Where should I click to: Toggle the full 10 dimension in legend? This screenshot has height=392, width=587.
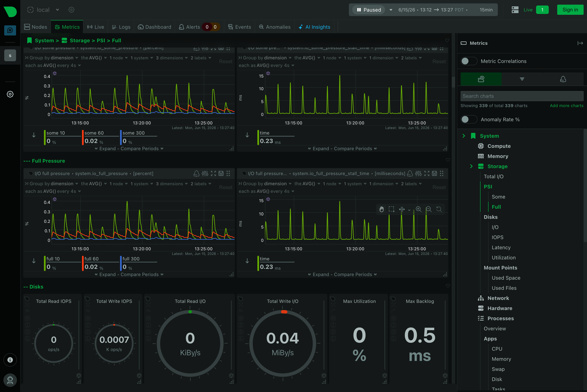(x=63, y=263)
